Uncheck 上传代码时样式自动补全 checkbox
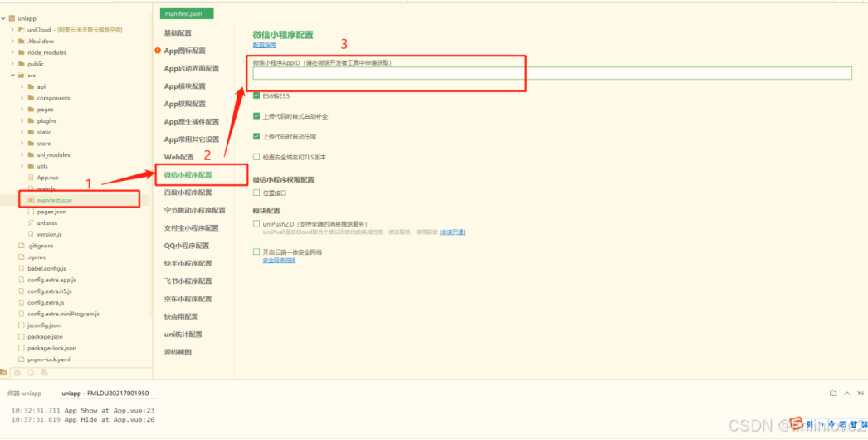868x440 pixels. [256, 116]
